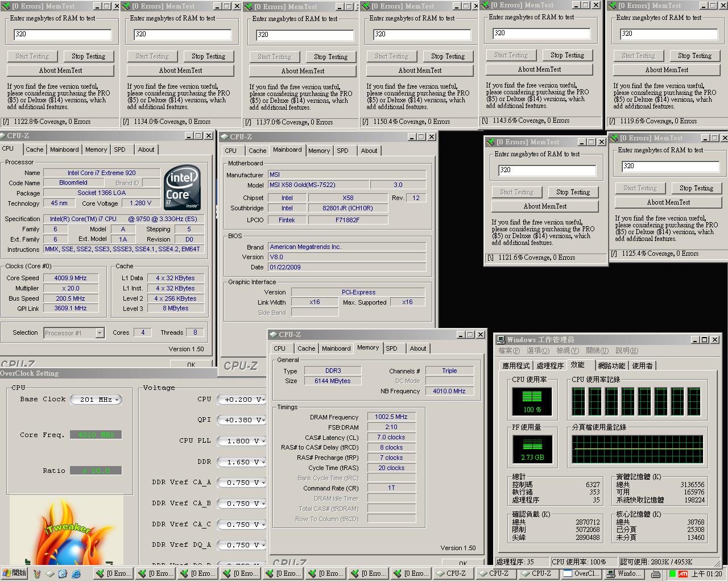Click the blue quick launch icon beside Internet Explorer
728x582 pixels.
pyautogui.click(x=63, y=573)
